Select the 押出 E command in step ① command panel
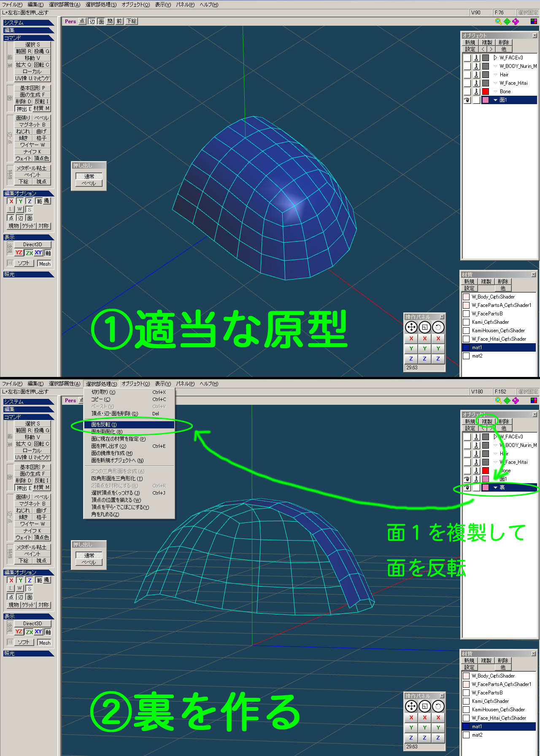 pyautogui.click(x=24, y=109)
